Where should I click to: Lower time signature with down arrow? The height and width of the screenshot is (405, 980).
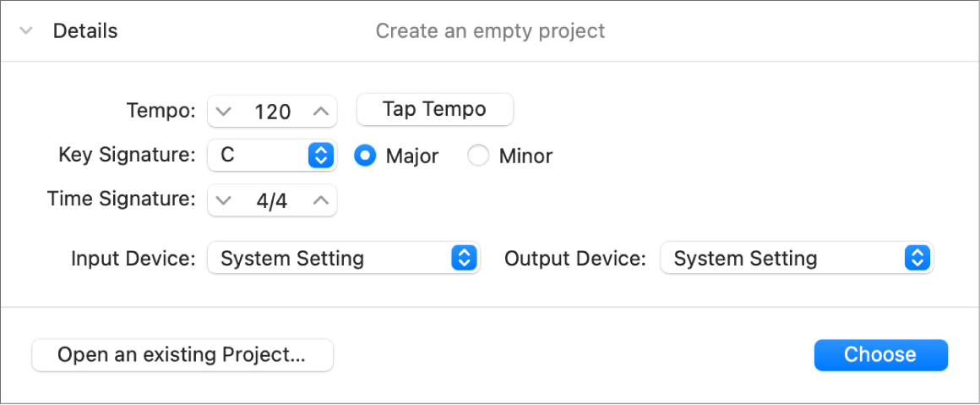(x=223, y=200)
